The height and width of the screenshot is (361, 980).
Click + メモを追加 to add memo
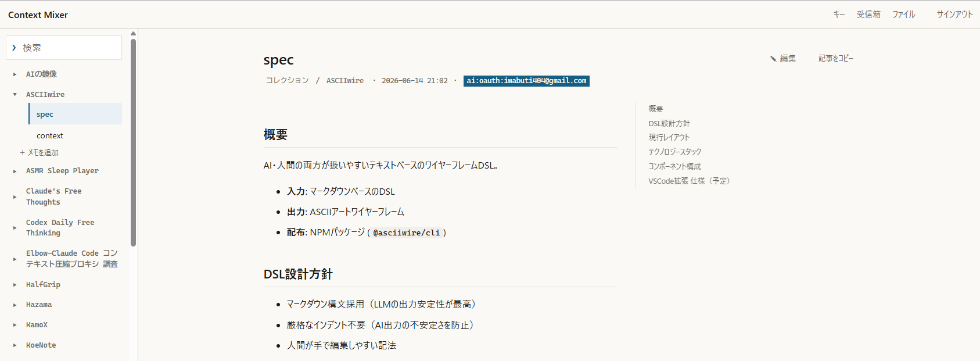pyautogui.click(x=39, y=152)
